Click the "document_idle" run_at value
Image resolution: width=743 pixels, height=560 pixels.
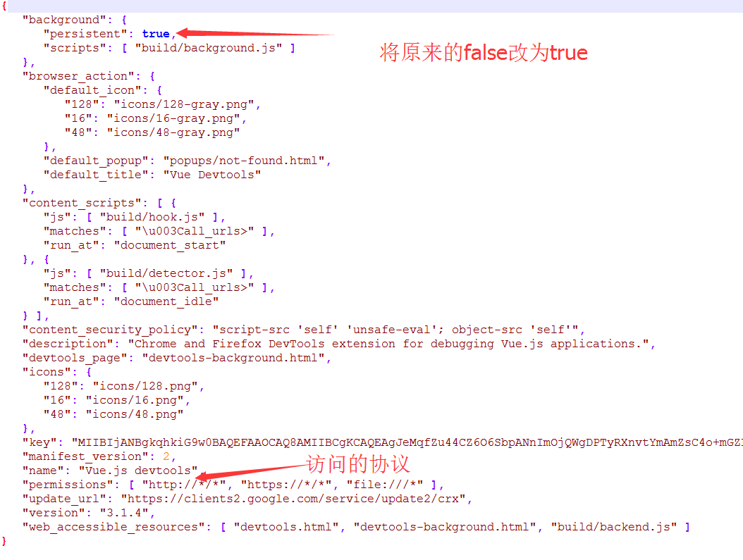point(166,301)
